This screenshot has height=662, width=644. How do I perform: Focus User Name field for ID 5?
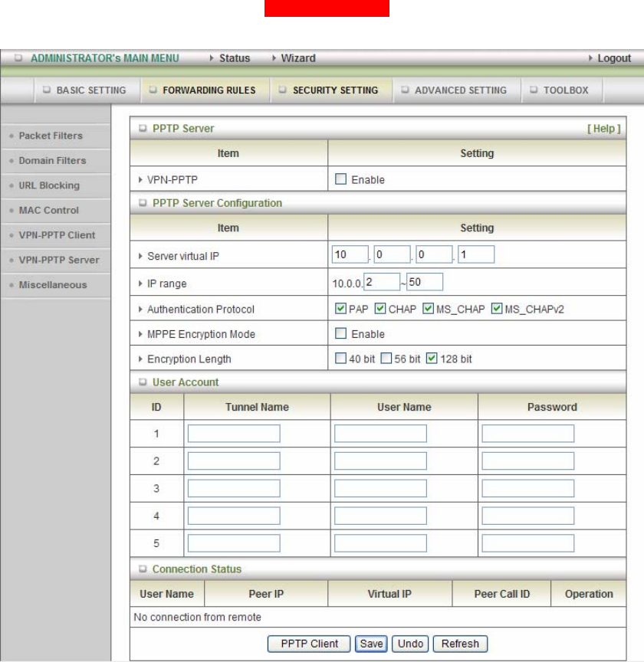[380, 543]
